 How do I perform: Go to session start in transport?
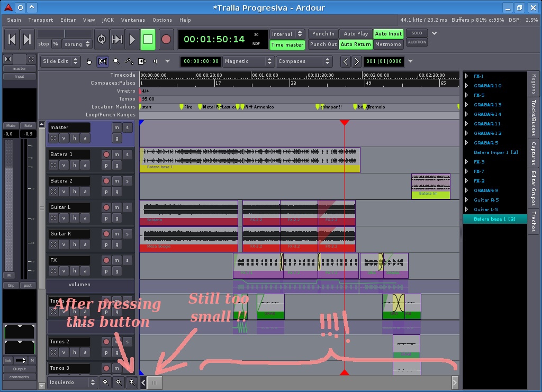tap(12, 39)
